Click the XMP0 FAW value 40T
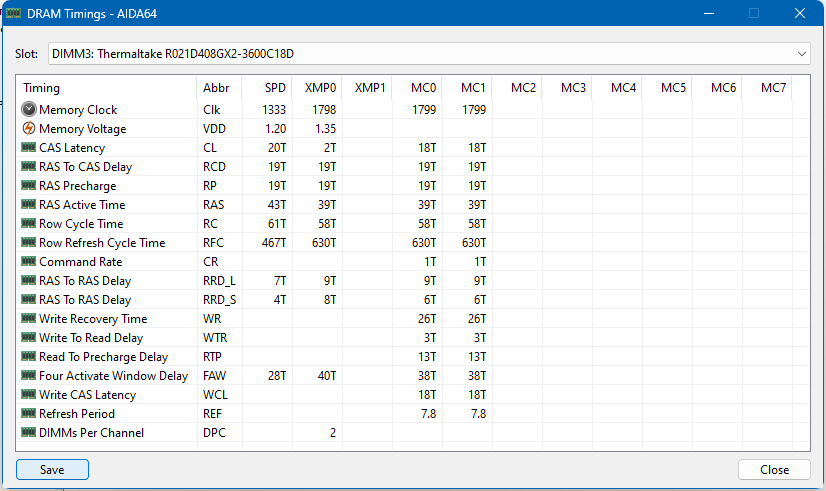This screenshot has width=826, height=491. (327, 375)
